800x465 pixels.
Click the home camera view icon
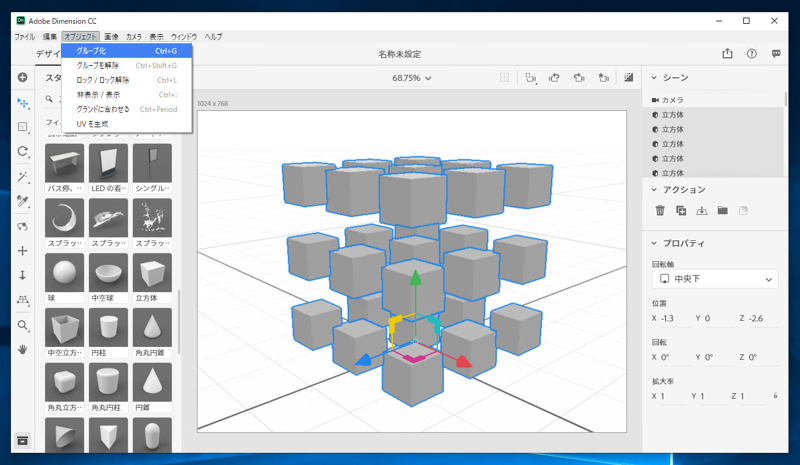[604, 78]
